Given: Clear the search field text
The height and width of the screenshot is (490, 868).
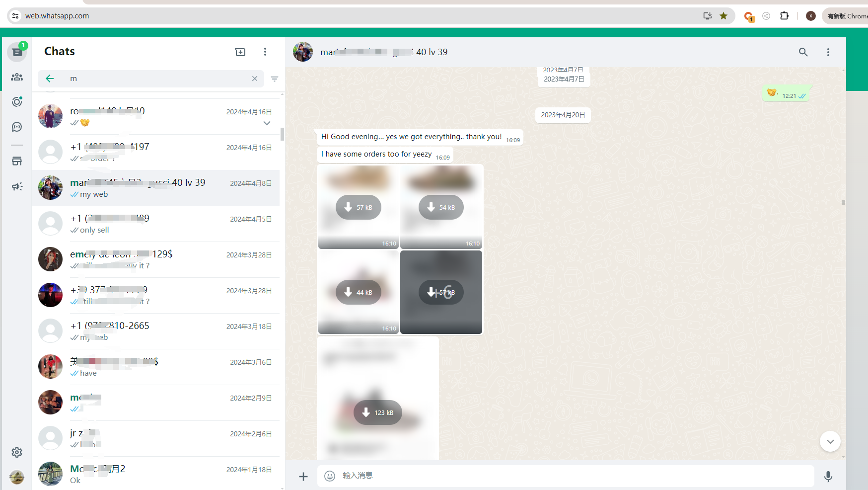Looking at the screenshot, I should 255,79.
